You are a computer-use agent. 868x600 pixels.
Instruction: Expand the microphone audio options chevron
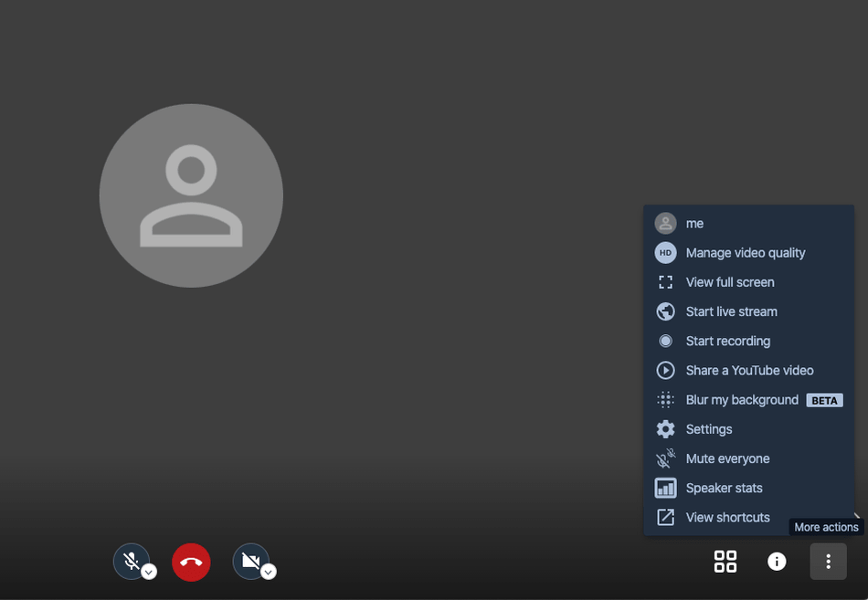pos(149,572)
